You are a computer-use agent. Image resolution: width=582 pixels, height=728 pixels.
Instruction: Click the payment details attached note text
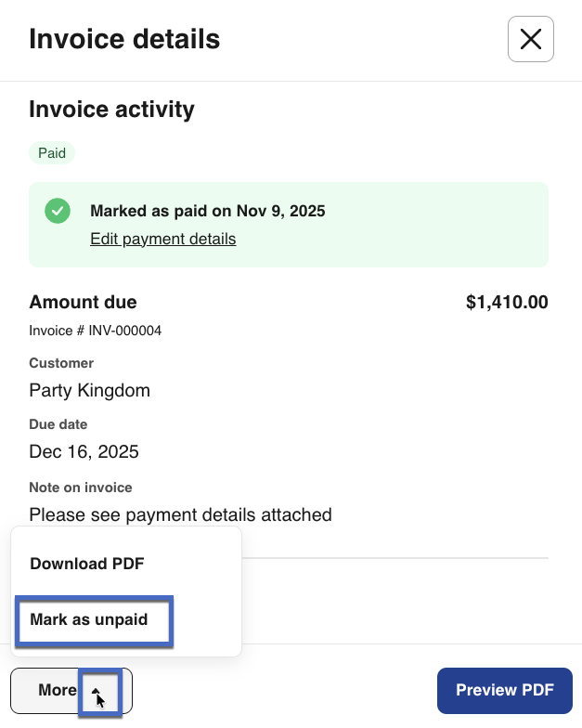(180, 514)
